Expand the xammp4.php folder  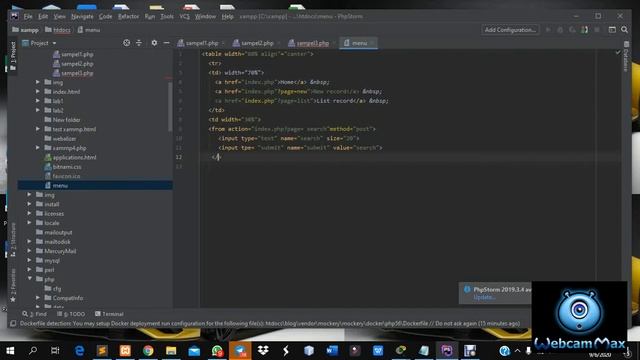click(x=38, y=148)
